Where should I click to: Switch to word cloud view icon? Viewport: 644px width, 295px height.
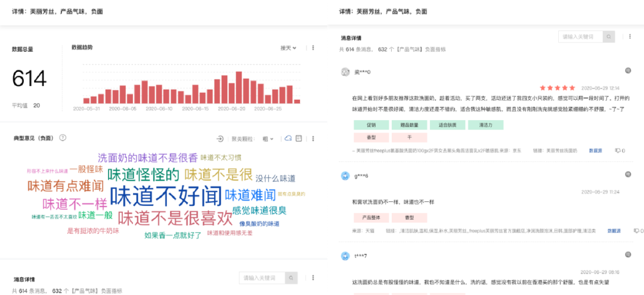pos(288,139)
